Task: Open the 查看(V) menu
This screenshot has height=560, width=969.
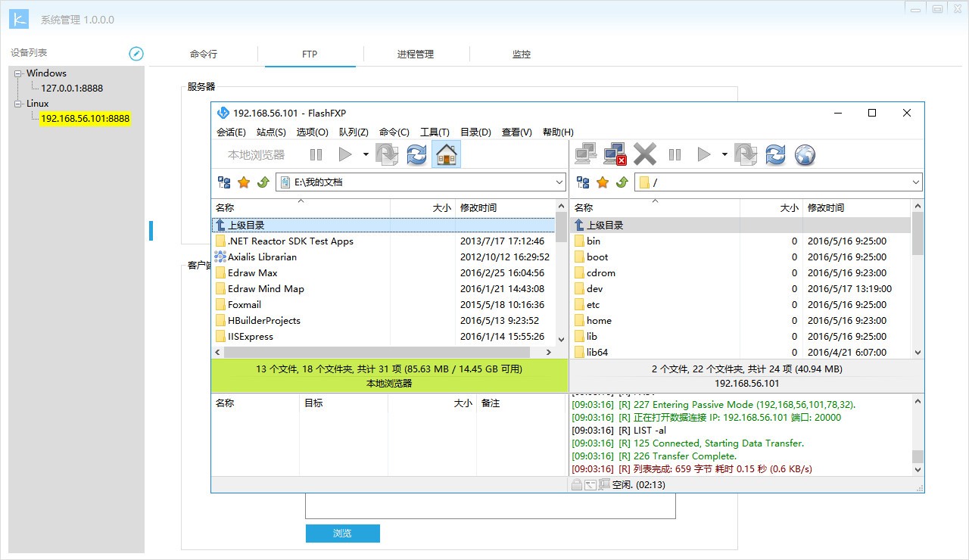Action: tap(516, 132)
